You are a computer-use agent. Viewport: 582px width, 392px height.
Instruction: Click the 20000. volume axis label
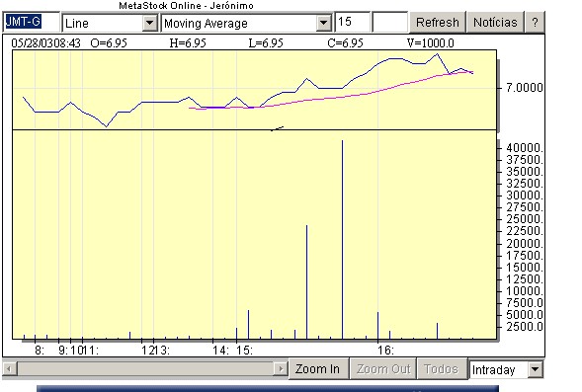[x=525, y=243]
